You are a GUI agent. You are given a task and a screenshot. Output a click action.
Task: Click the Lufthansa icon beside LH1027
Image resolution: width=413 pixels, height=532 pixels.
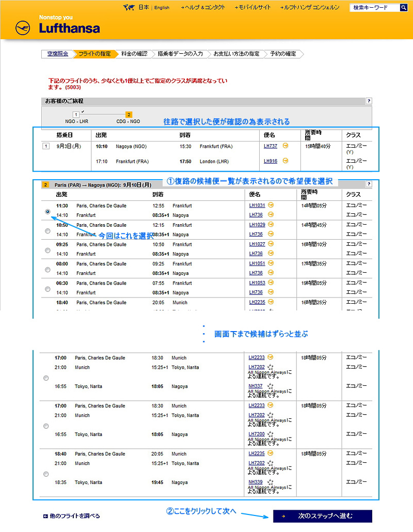pyautogui.click(x=271, y=244)
